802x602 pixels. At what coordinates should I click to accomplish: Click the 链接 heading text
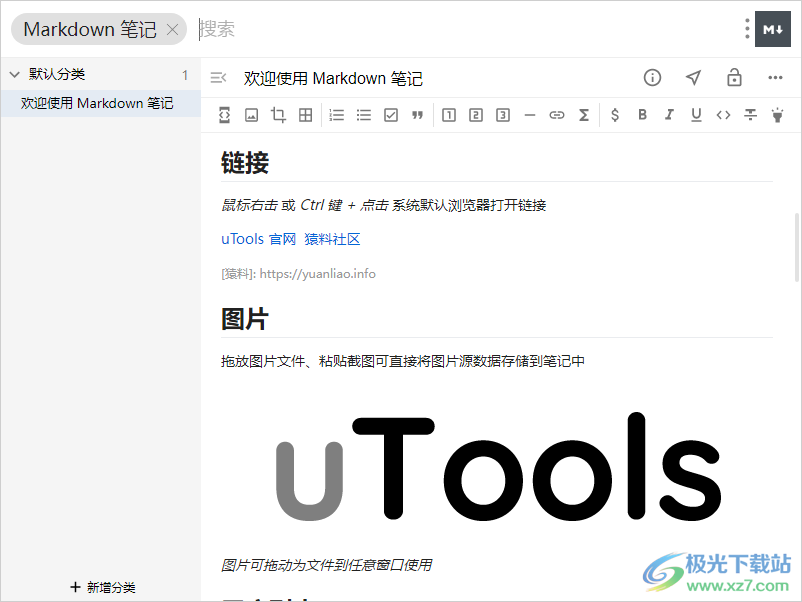click(x=245, y=163)
